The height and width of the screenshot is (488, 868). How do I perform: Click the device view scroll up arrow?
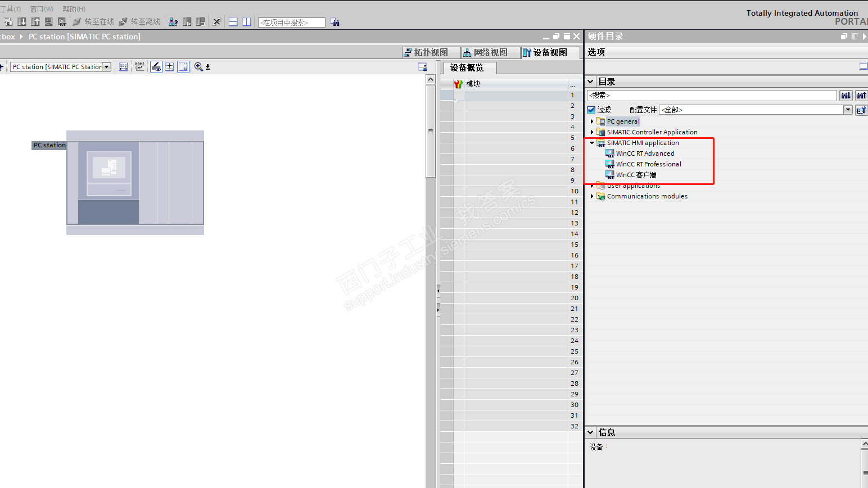coord(431,79)
